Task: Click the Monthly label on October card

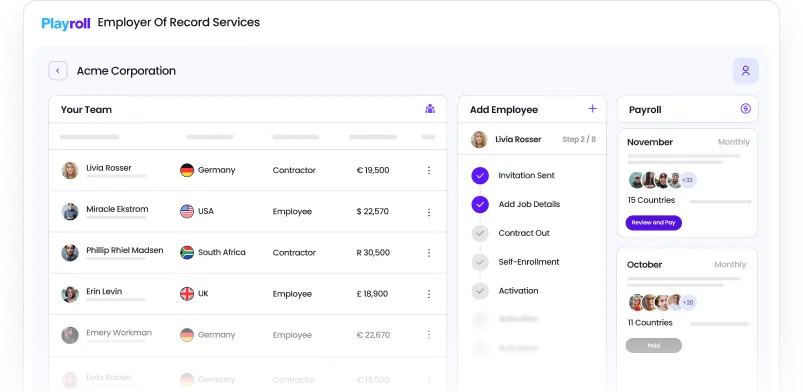Action: [730, 264]
